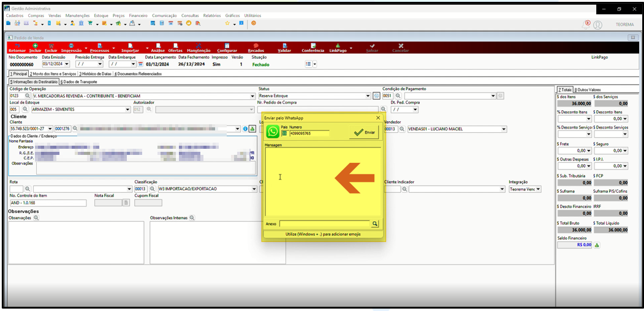Click the Excluir toolbar icon
The width and height of the screenshot is (644, 311).
tap(51, 45)
